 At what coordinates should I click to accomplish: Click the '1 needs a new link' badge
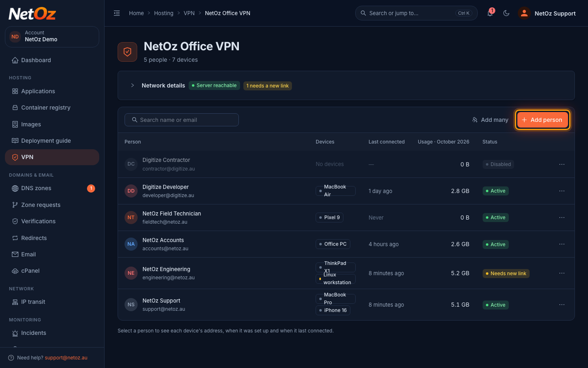[x=268, y=86]
